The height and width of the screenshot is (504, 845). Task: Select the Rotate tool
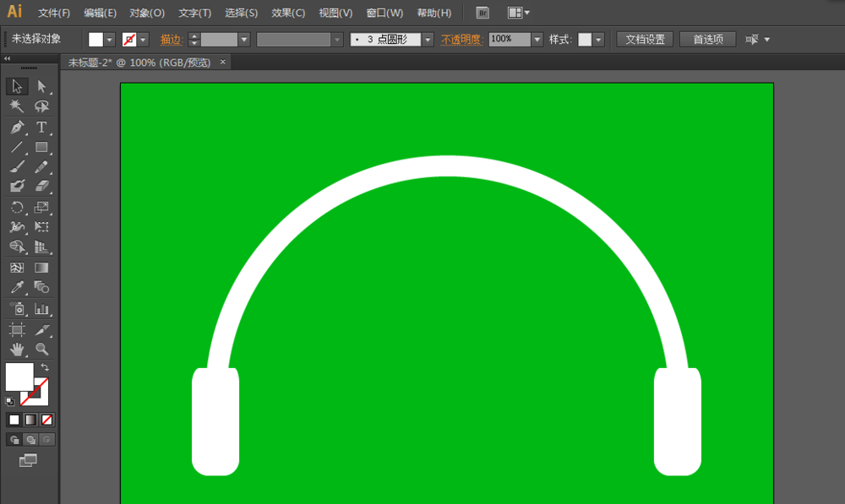pyautogui.click(x=17, y=208)
